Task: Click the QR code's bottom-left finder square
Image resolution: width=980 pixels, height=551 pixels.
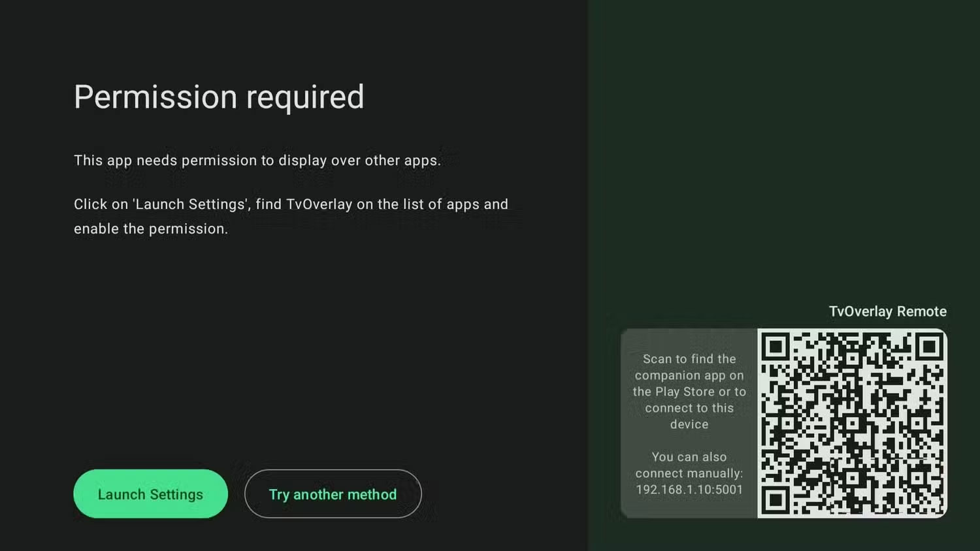Action: pyautogui.click(x=776, y=500)
